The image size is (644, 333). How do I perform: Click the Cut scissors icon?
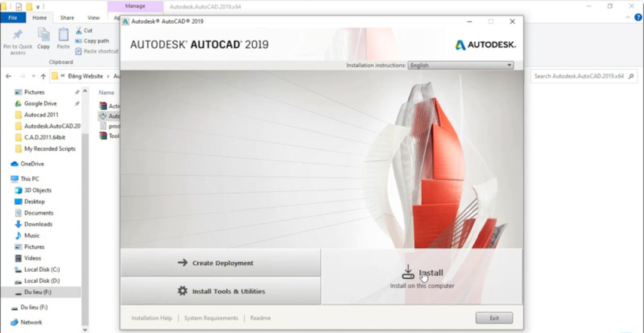tap(78, 30)
